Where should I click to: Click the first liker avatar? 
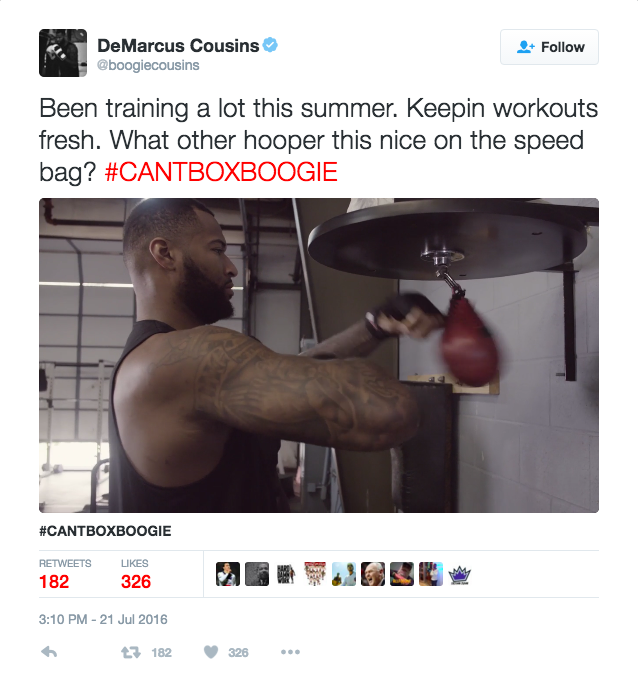point(228,574)
